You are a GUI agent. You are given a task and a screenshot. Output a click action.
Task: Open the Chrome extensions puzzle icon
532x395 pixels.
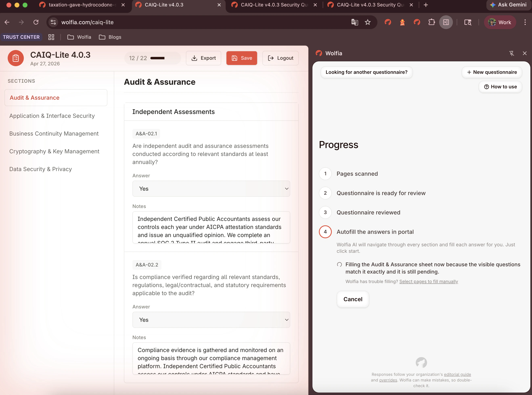(x=431, y=22)
